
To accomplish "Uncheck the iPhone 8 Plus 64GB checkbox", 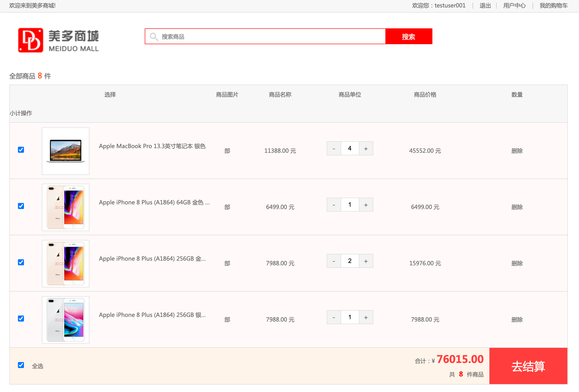I will click(x=21, y=206).
